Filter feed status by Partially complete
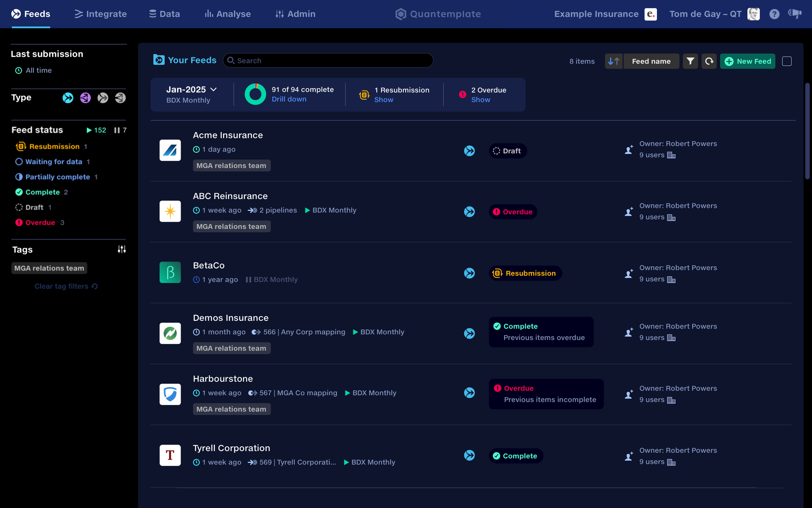Screen dimensions: 812x508 [x=56, y=177]
